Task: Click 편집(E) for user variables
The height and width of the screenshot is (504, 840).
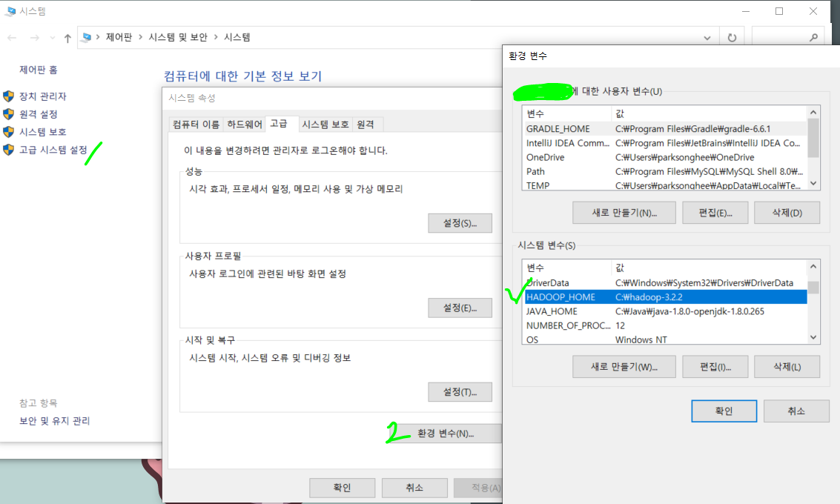Action: click(x=715, y=213)
